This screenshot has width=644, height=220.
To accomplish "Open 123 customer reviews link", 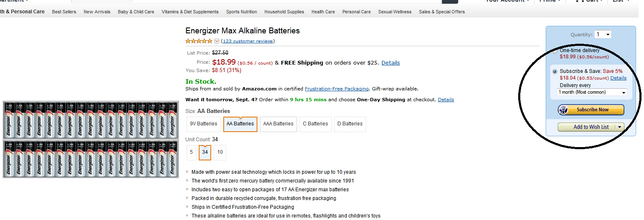I will coord(248,41).
